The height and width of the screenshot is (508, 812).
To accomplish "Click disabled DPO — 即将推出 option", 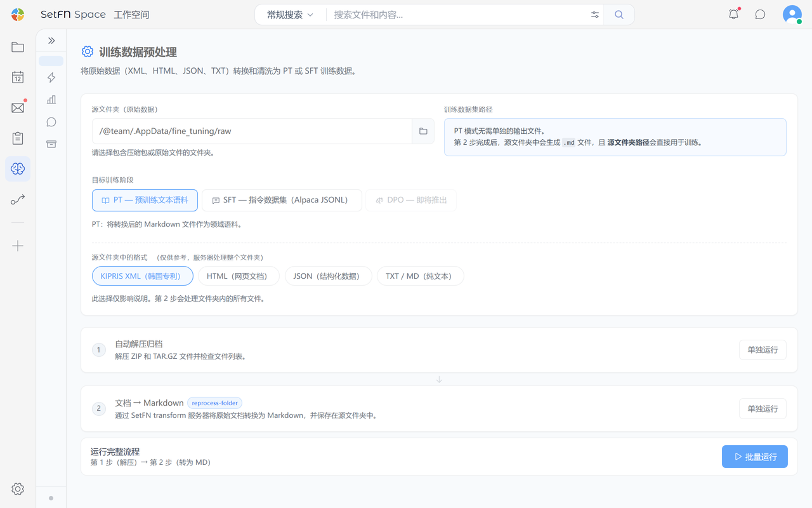I will (411, 200).
